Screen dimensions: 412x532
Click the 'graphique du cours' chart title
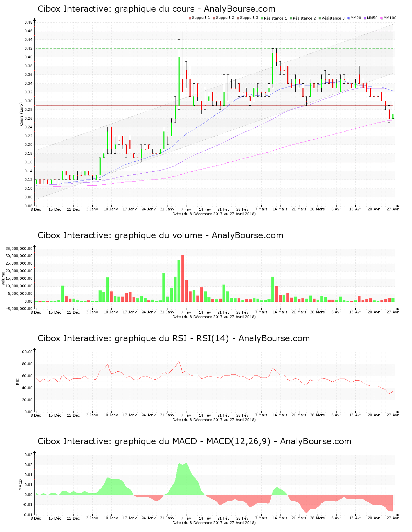(x=157, y=9)
